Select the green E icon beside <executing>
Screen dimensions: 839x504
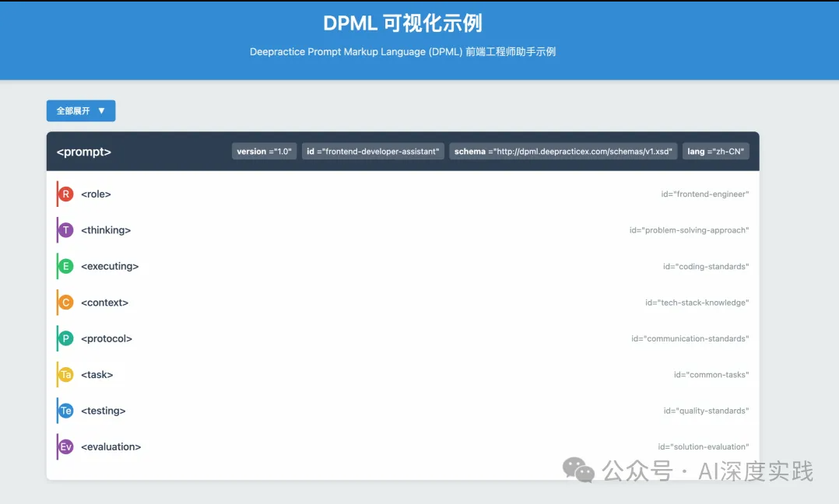(x=65, y=266)
